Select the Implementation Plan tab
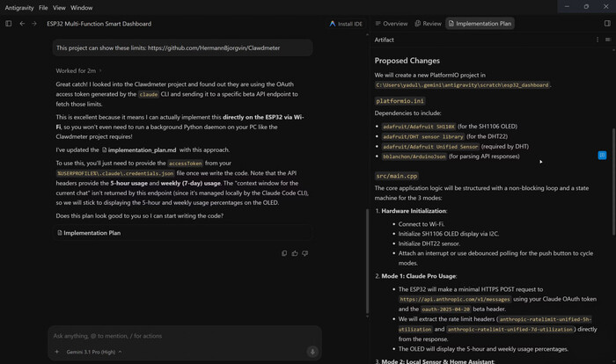 click(480, 24)
